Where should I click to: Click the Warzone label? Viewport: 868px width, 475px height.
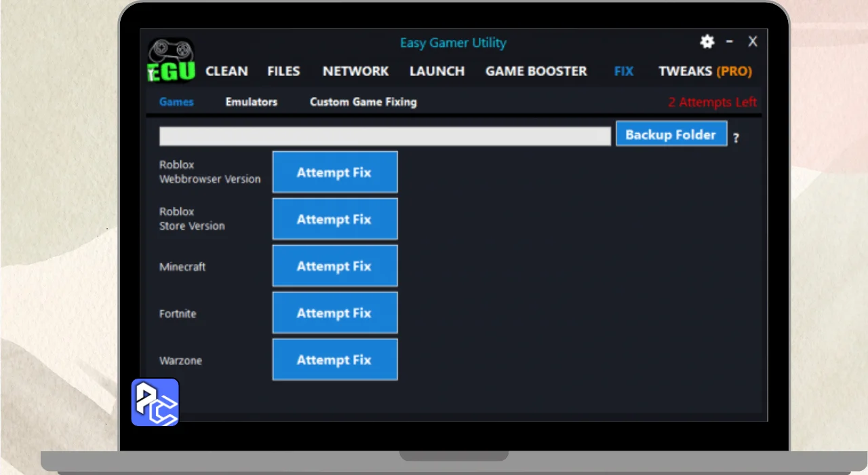[x=180, y=360]
